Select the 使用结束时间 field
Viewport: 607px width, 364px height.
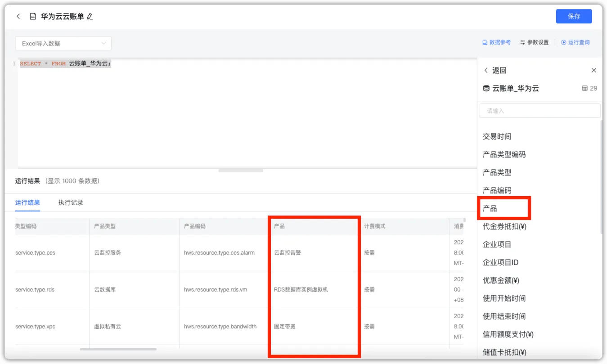pyautogui.click(x=504, y=317)
